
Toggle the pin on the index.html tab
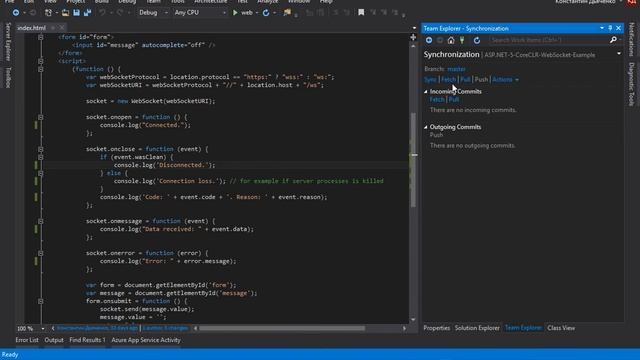pos(53,28)
